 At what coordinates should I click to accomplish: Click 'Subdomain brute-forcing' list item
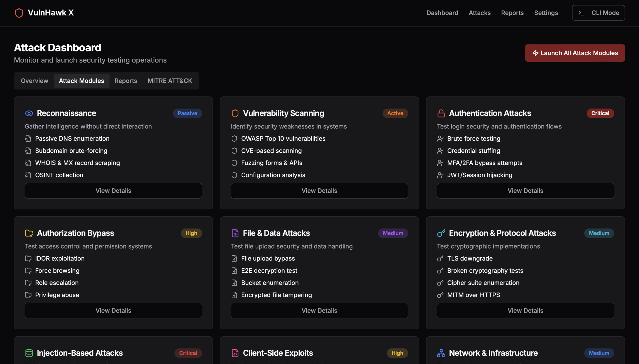(x=71, y=151)
